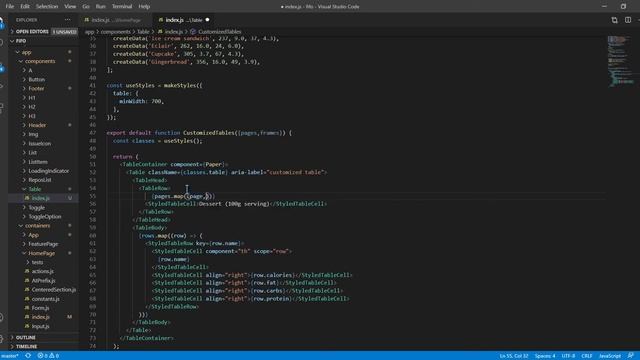
Task: Open the Go menu
Action: [86, 7]
